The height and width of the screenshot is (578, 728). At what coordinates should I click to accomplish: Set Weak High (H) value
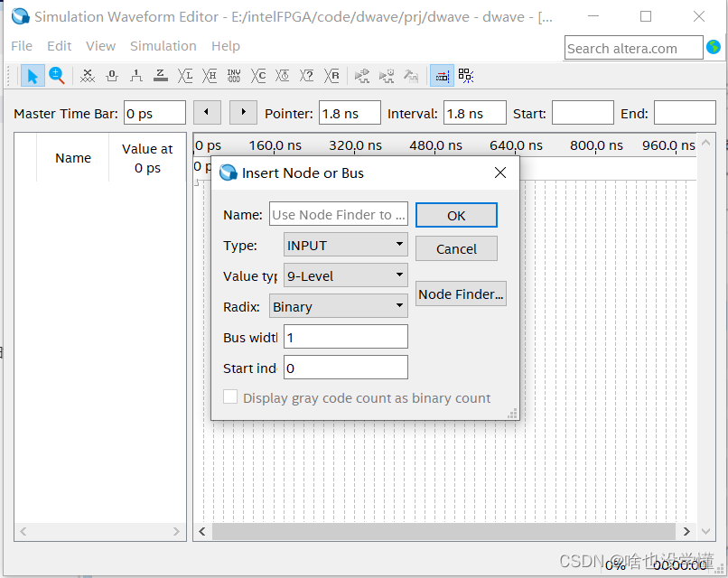[210, 76]
